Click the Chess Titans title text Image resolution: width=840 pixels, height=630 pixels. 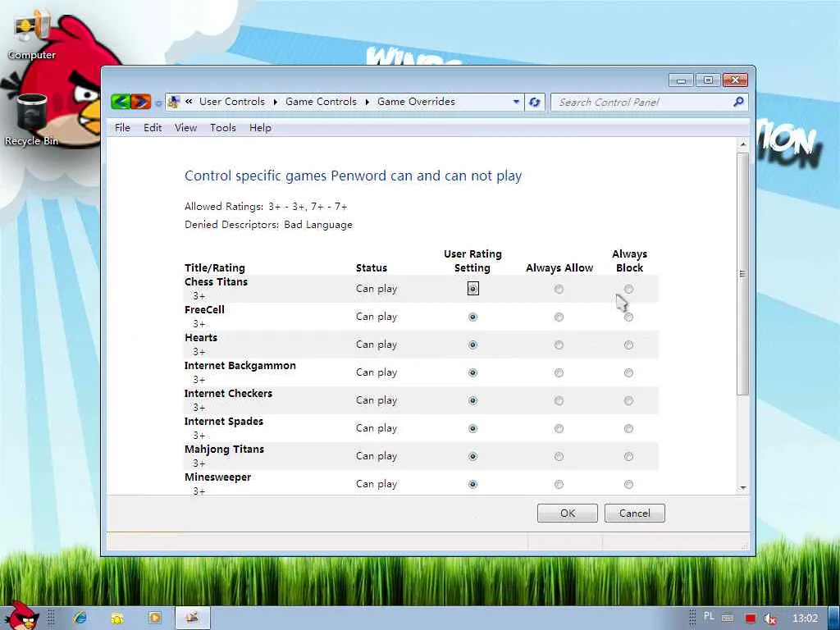(x=216, y=282)
